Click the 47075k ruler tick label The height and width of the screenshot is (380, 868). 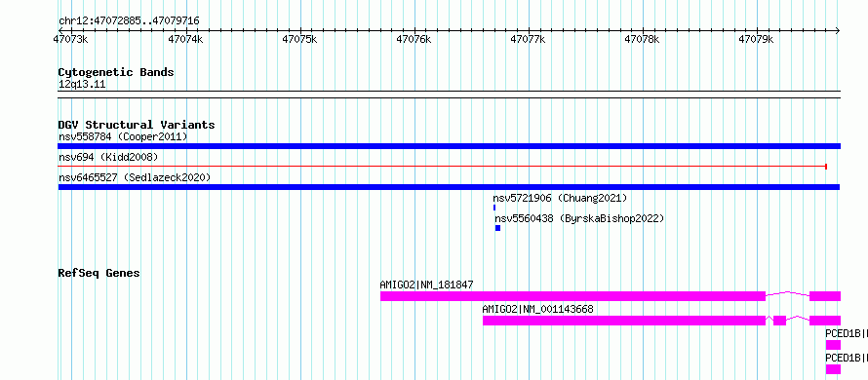tap(299, 39)
